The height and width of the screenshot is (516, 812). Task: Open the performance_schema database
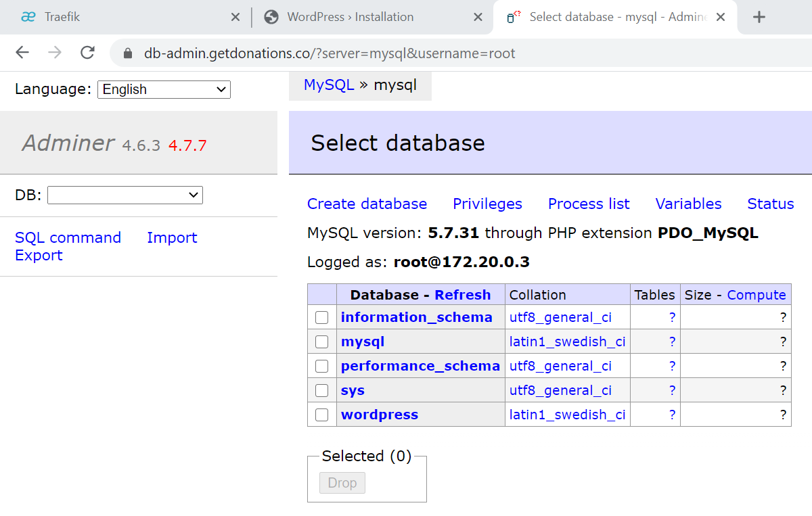pyautogui.click(x=420, y=366)
